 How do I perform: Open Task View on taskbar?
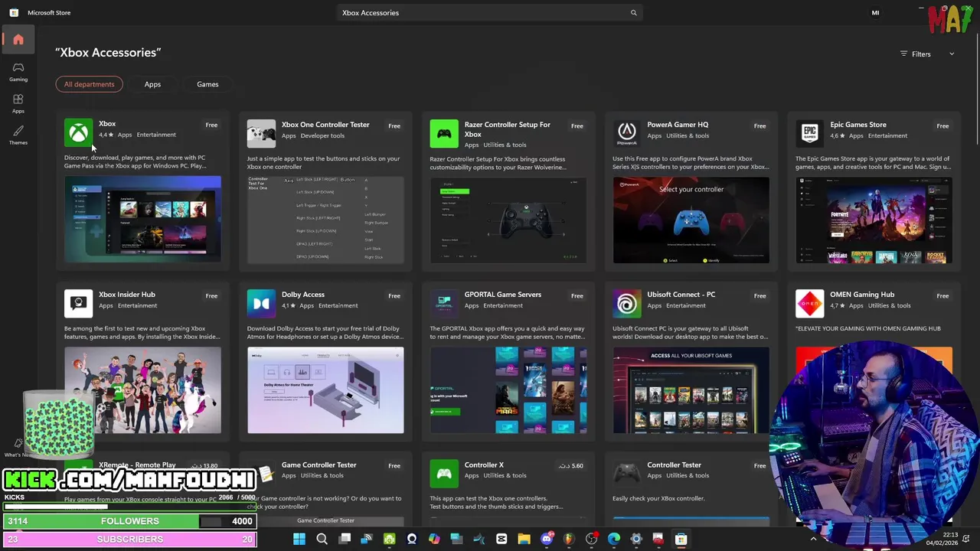[x=345, y=539]
